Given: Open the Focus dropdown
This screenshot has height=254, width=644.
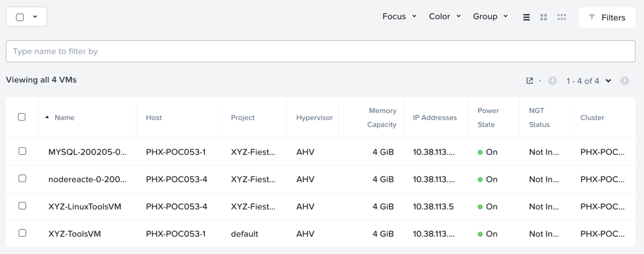Looking at the screenshot, I should point(399,17).
